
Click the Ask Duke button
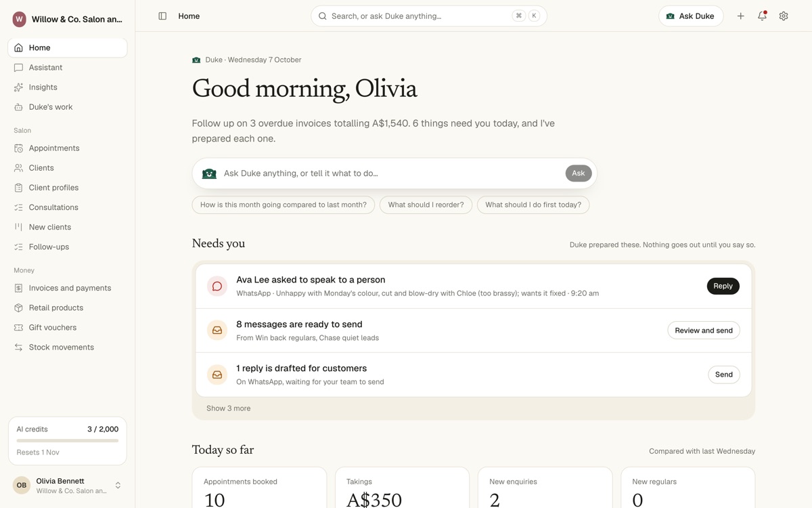pos(691,16)
